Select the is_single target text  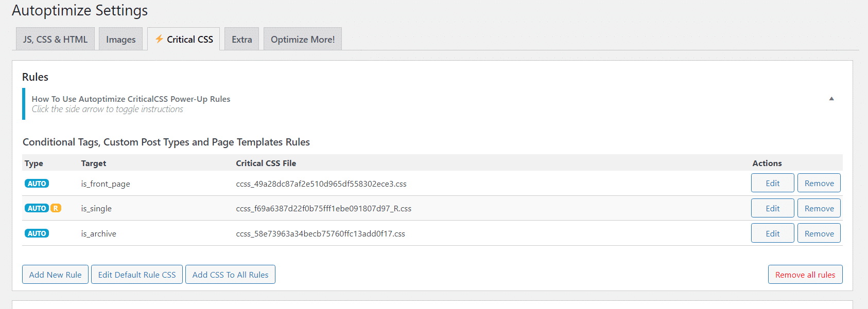coord(96,209)
